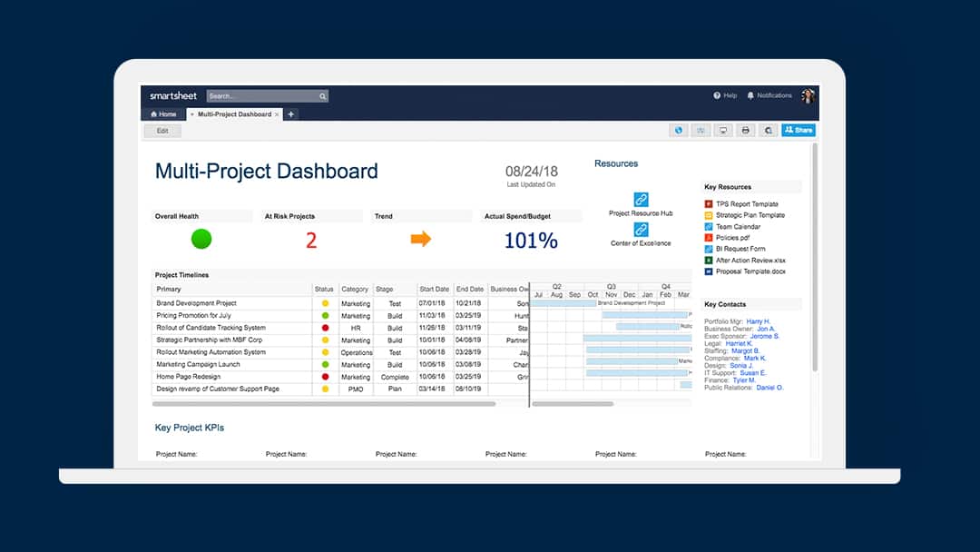Open contact Harry H.
Image resolution: width=980 pixels, height=552 pixels.
pyautogui.click(x=758, y=321)
